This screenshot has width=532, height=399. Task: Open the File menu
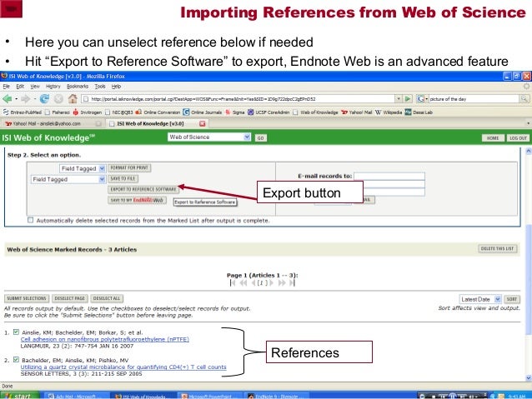tap(6, 87)
